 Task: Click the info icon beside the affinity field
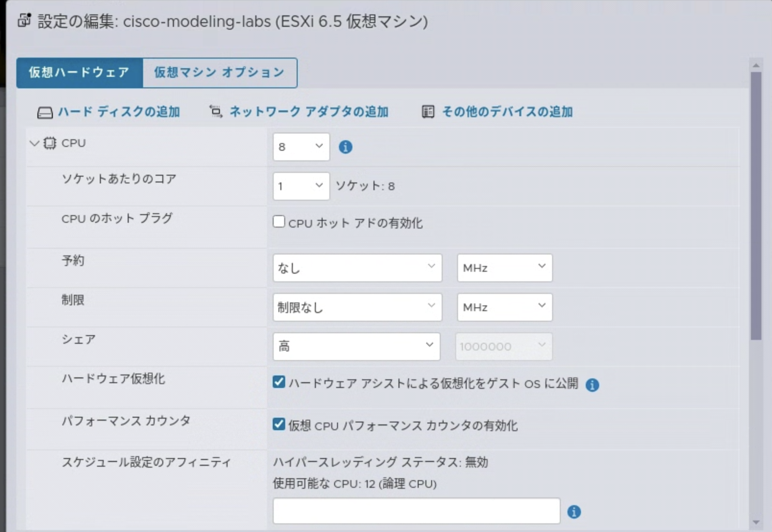click(x=574, y=512)
